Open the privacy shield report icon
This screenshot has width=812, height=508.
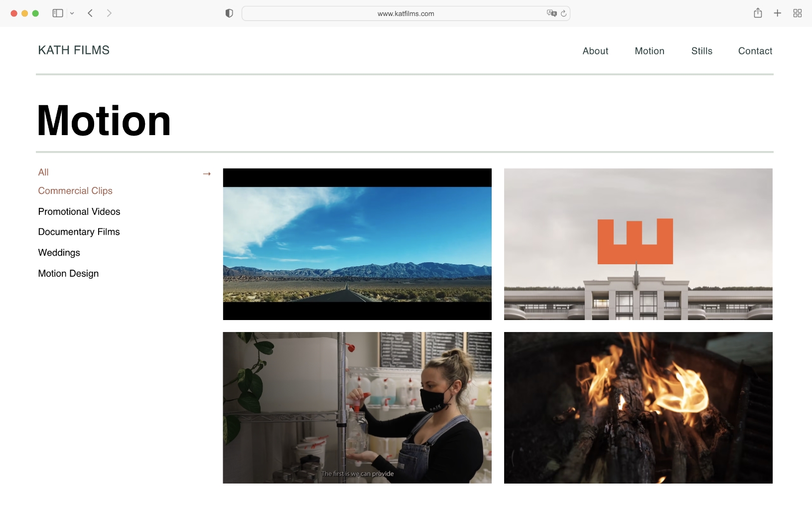click(x=229, y=13)
